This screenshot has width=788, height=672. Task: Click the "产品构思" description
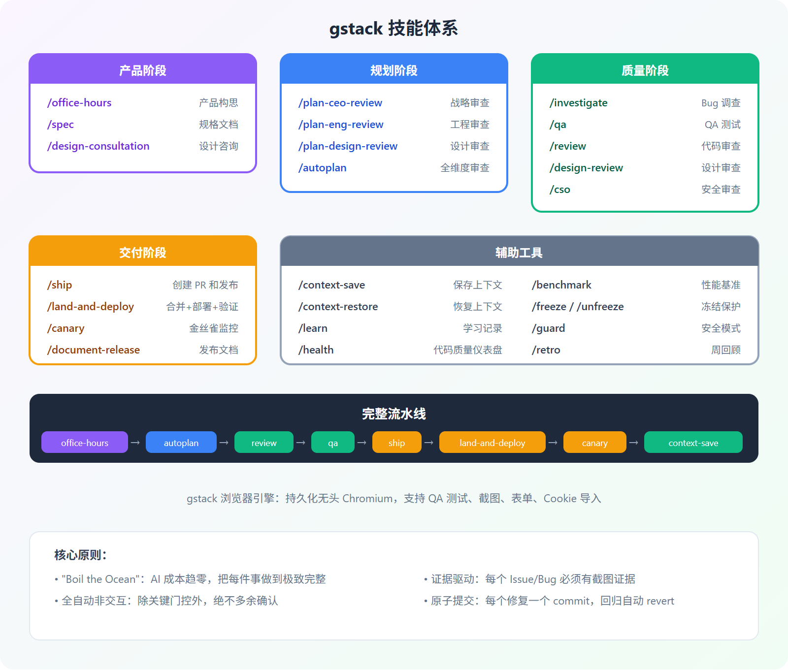point(219,102)
